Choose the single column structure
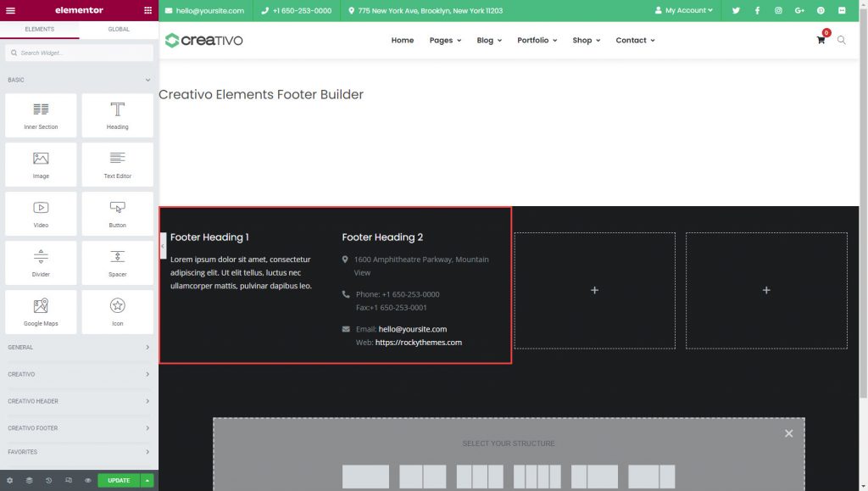The image size is (868, 491). tap(365, 477)
